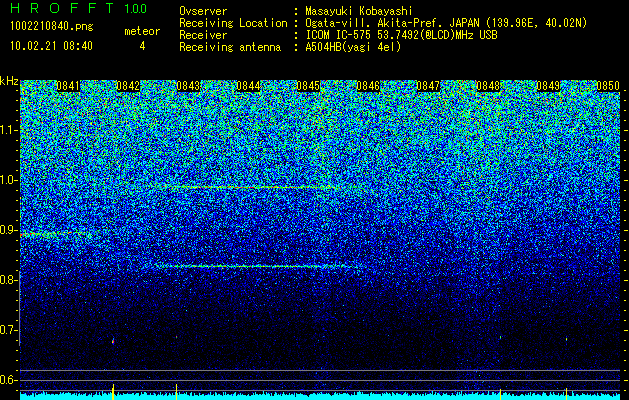The height and width of the screenshot is (400, 629).
Task: Click the date stamp 10.02.21 08:40
Action: click(51, 46)
